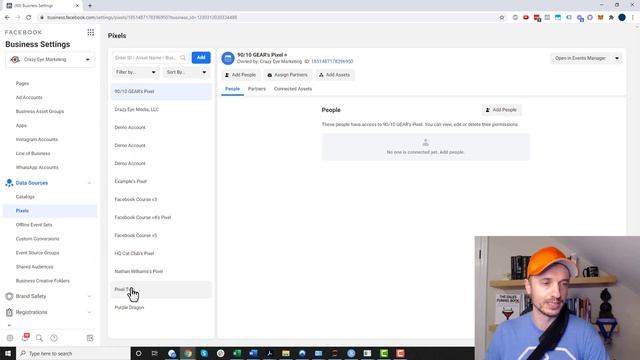The image size is (640, 360).
Task: Click the search icon in asset search field
Action: tap(183, 58)
